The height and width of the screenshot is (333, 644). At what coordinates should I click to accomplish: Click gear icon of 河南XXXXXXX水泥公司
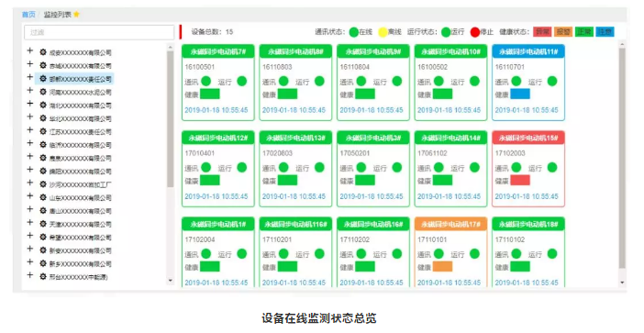(x=43, y=92)
